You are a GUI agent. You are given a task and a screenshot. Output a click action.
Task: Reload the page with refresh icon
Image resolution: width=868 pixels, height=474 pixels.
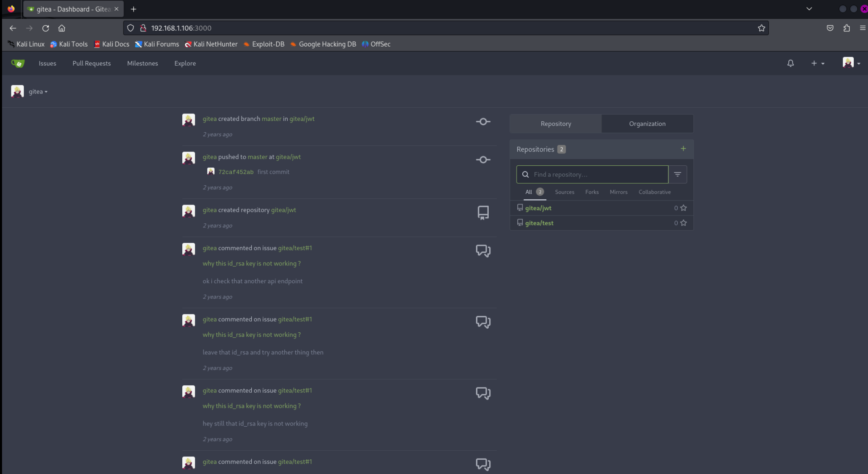point(45,28)
